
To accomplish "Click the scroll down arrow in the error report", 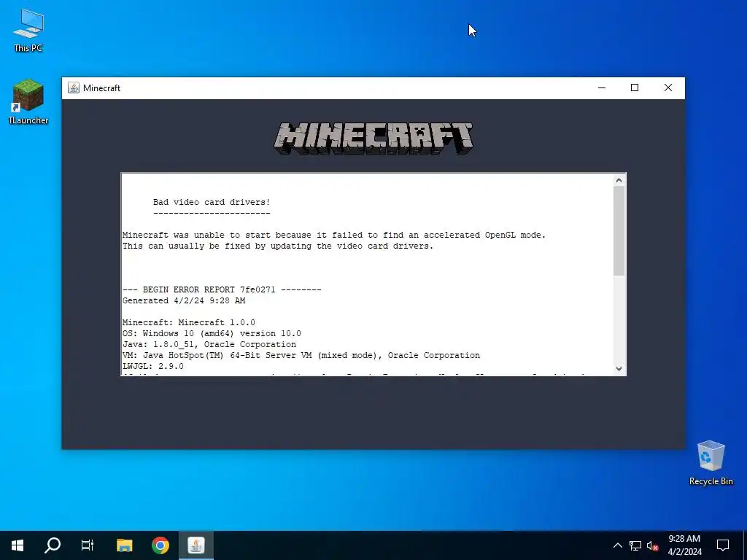I will (x=619, y=368).
